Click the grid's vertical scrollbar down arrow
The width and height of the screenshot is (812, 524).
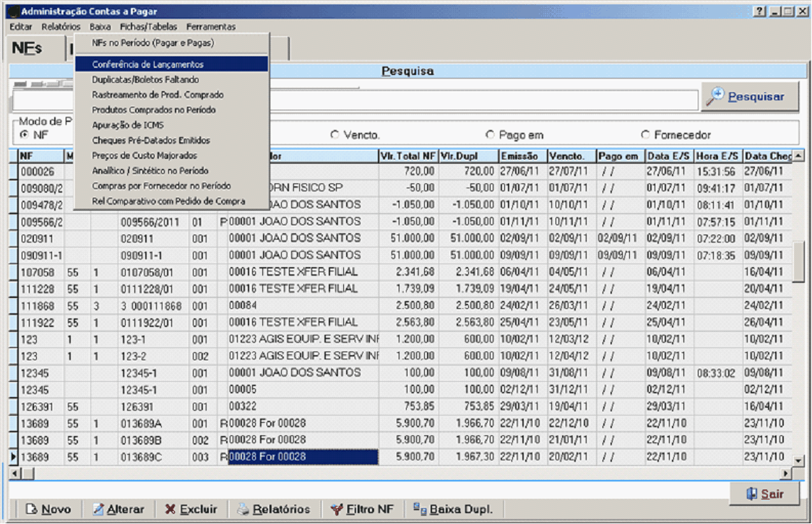tap(798, 460)
